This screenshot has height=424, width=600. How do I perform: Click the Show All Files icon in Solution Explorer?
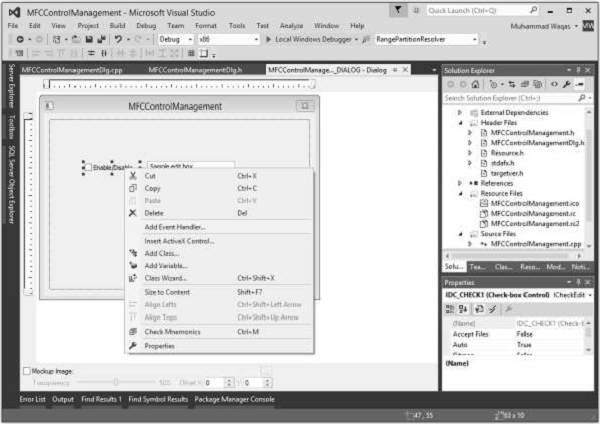538,84
